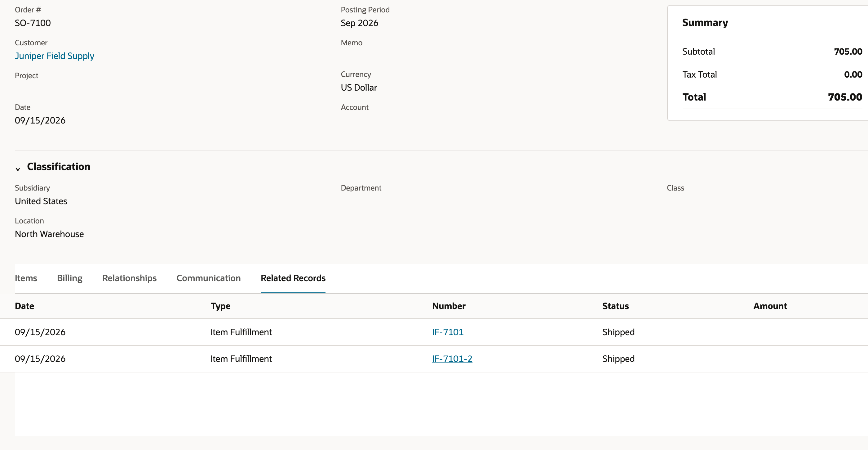Open the Juniper Field Supply customer link
This screenshot has height=450, width=868.
[x=55, y=56]
